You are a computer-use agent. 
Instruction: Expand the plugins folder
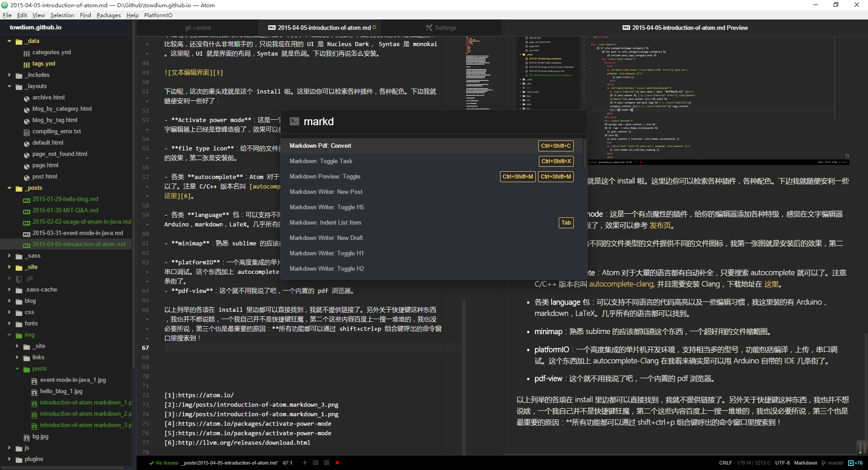[9, 459]
